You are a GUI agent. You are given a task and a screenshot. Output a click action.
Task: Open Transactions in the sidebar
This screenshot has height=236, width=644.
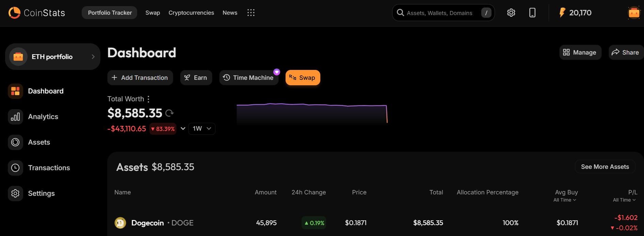(49, 168)
